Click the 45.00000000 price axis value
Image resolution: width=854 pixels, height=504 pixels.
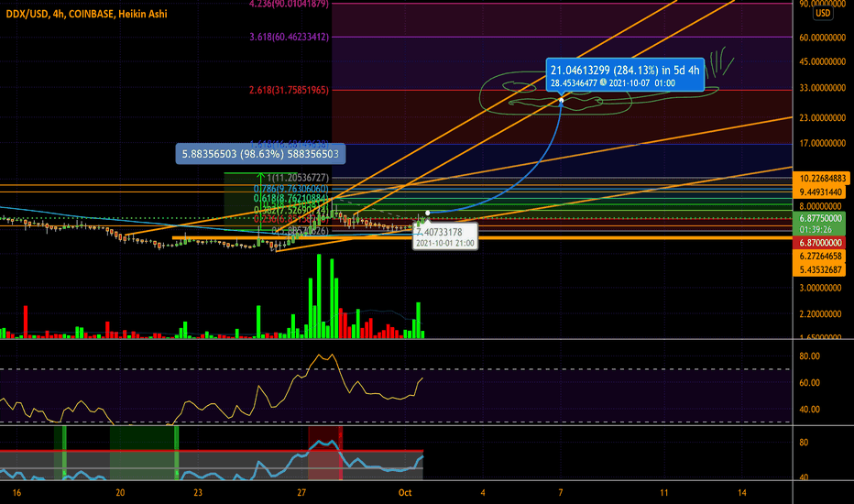coord(823,61)
